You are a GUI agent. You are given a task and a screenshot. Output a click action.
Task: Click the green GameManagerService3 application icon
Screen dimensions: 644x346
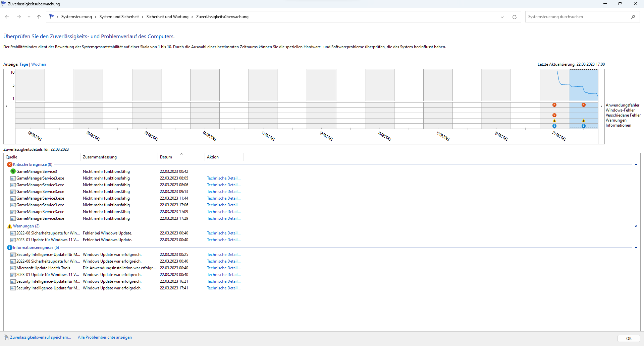[13, 171]
